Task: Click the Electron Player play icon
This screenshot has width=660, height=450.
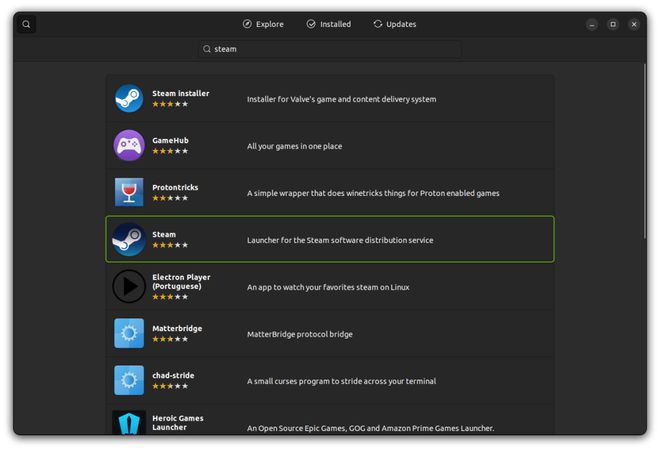Action: click(x=129, y=286)
